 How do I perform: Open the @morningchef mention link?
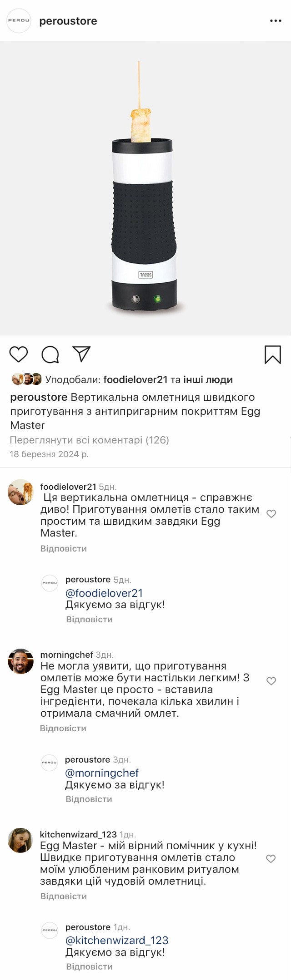point(102,773)
